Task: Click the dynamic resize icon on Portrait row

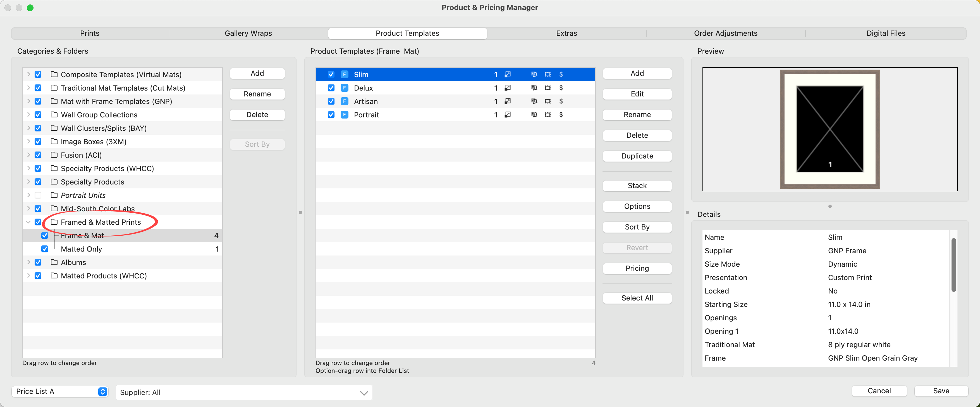Action: 508,115
